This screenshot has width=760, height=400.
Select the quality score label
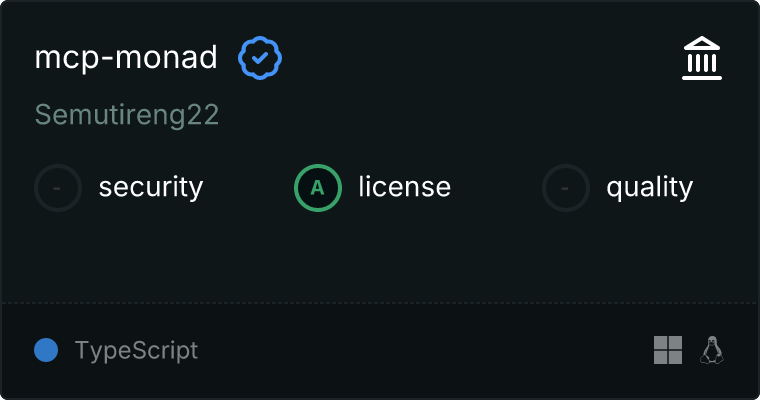[649, 187]
